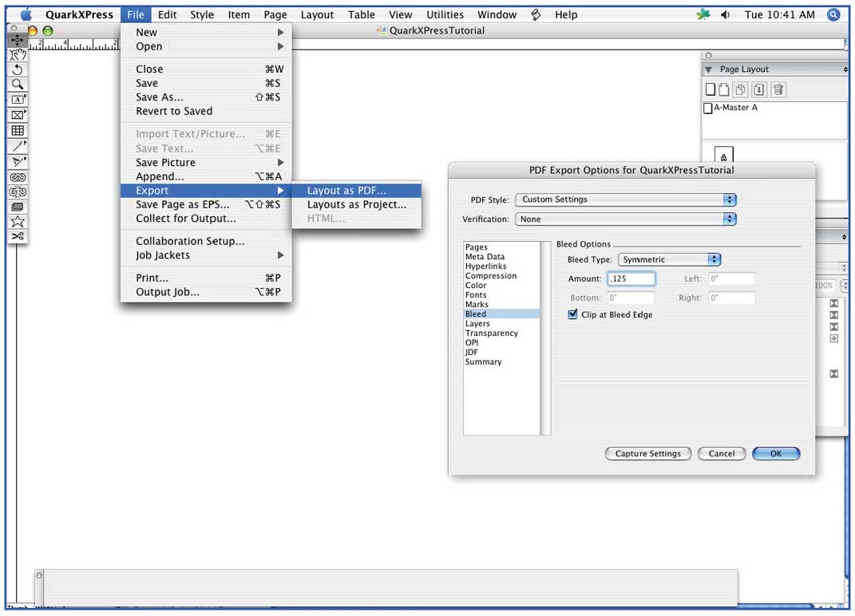Select Meta Data in export options list
This screenshot has height=616, width=855.
(501, 256)
